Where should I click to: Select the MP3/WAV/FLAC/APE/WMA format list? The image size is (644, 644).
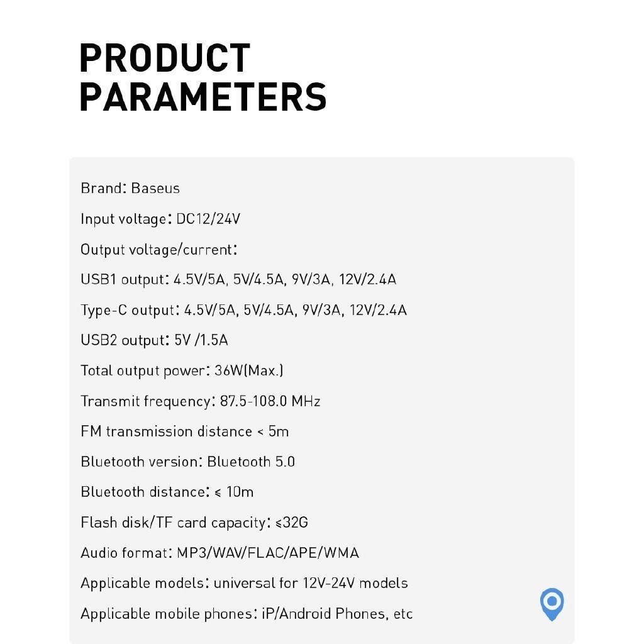point(267,553)
